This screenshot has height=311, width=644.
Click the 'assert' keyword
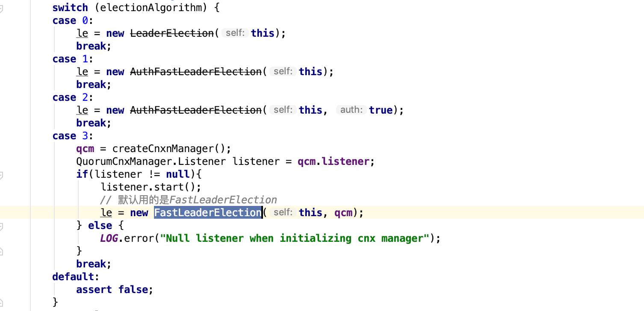94,289
